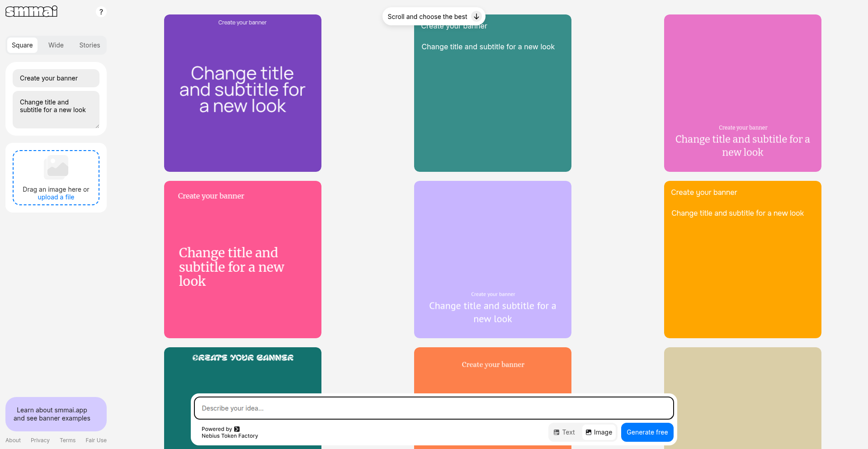
Task: Open Learn about smmai.app banner examples
Action: pyautogui.click(x=56, y=414)
